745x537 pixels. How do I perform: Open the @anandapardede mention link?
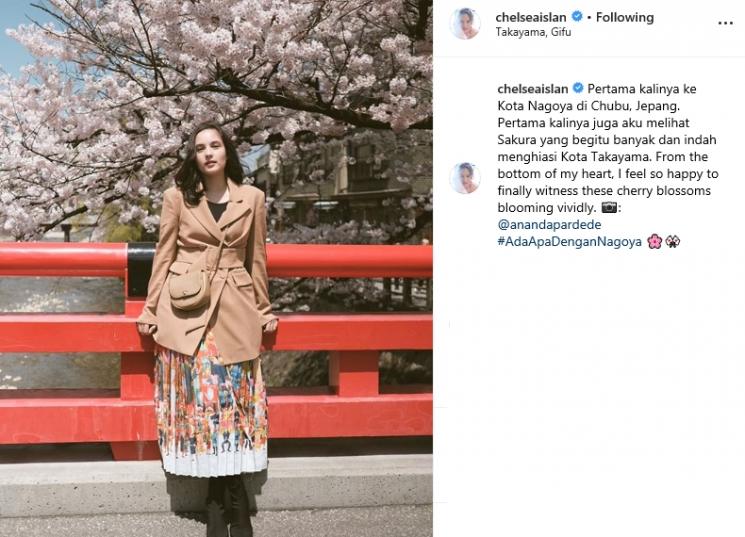(549, 224)
